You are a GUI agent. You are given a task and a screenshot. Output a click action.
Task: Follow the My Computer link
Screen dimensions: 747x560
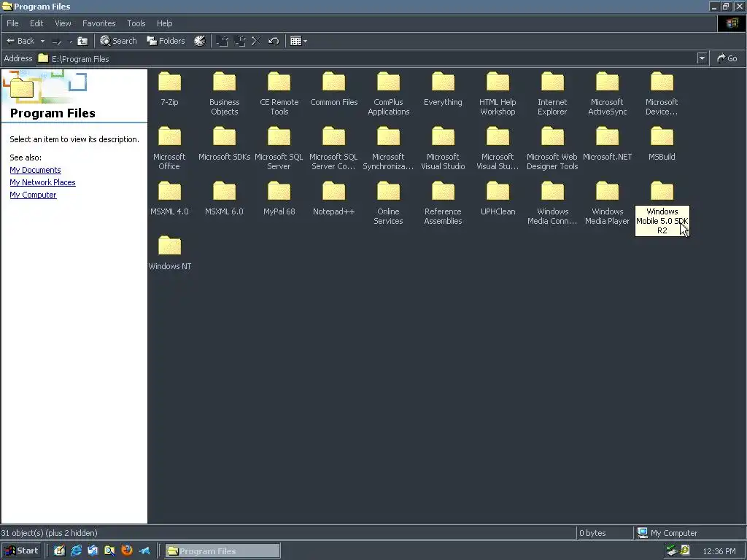point(33,195)
